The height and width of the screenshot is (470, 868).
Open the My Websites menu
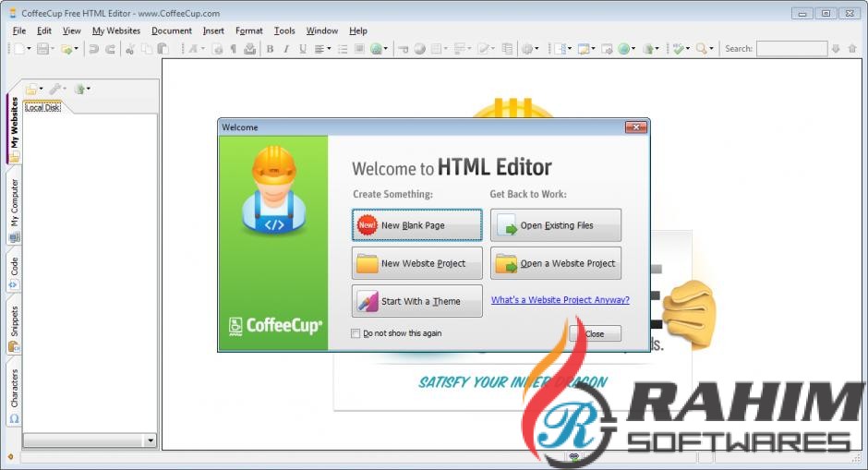[x=116, y=31]
